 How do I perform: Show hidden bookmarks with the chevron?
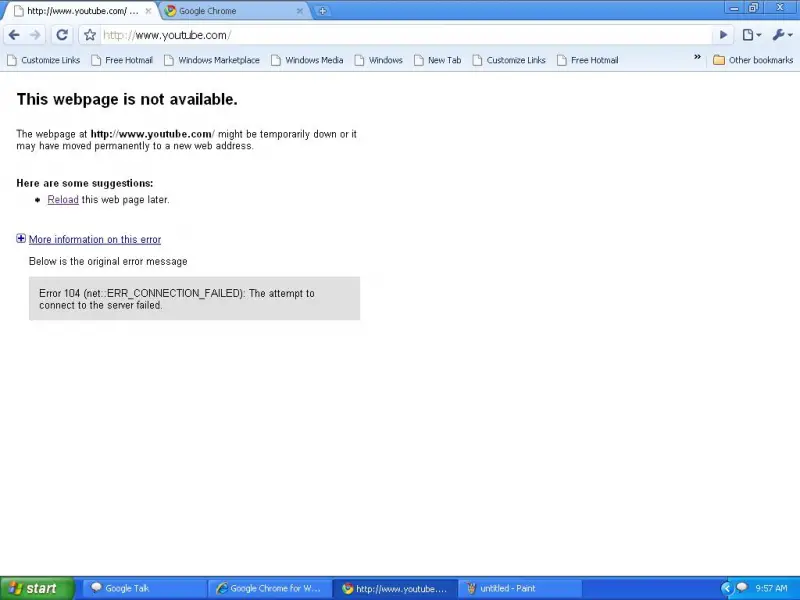pyautogui.click(x=697, y=57)
